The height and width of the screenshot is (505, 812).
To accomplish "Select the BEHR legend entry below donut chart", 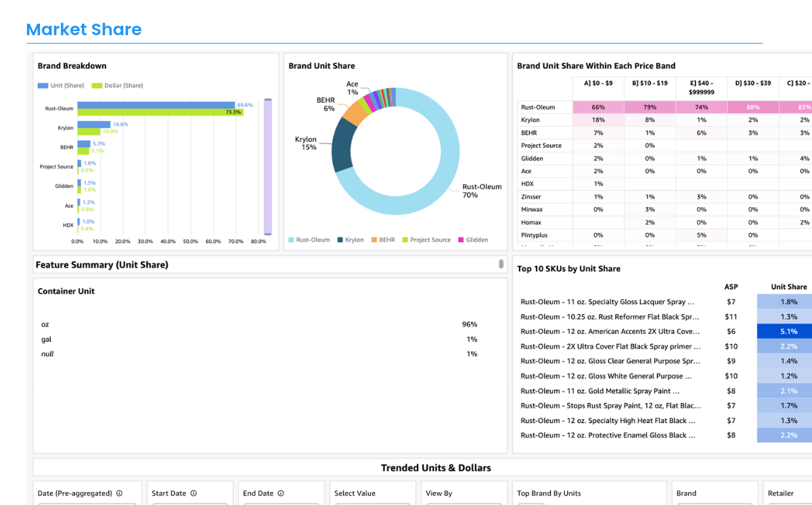I will 383,240.
